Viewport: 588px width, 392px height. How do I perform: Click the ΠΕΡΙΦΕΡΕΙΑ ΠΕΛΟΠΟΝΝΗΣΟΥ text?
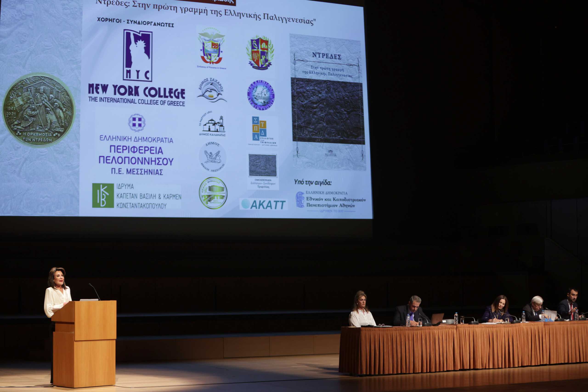(136, 155)
